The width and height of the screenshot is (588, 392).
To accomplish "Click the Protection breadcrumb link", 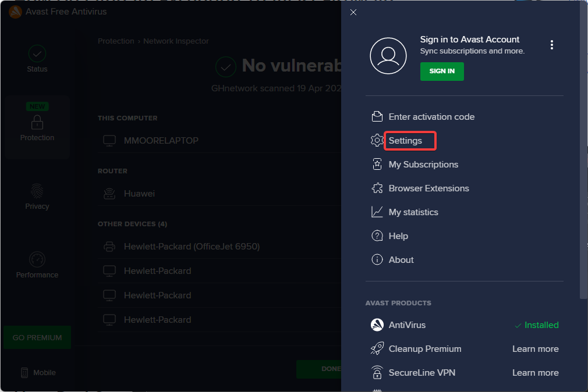I will [x=116, y=41].
